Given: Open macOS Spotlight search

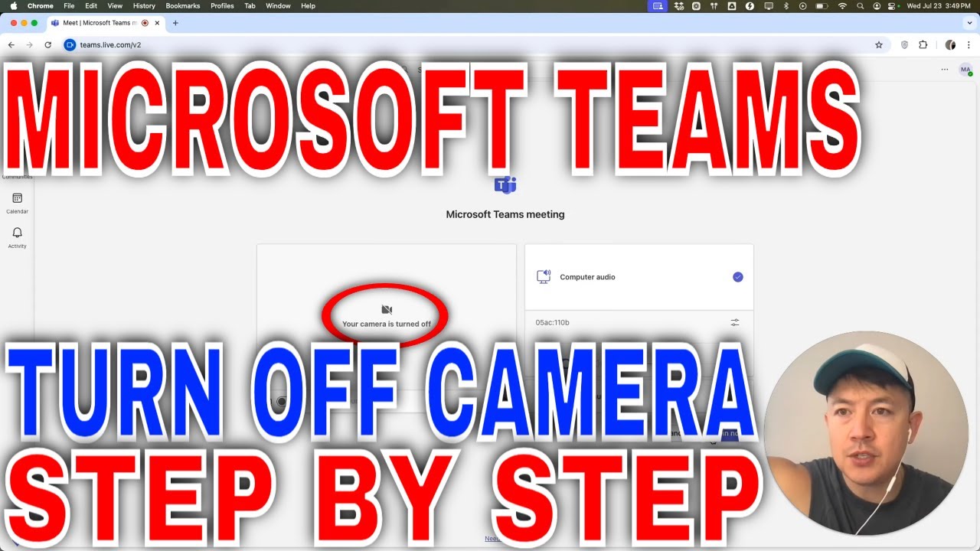Looking at the screenshot, I should 860,6.
